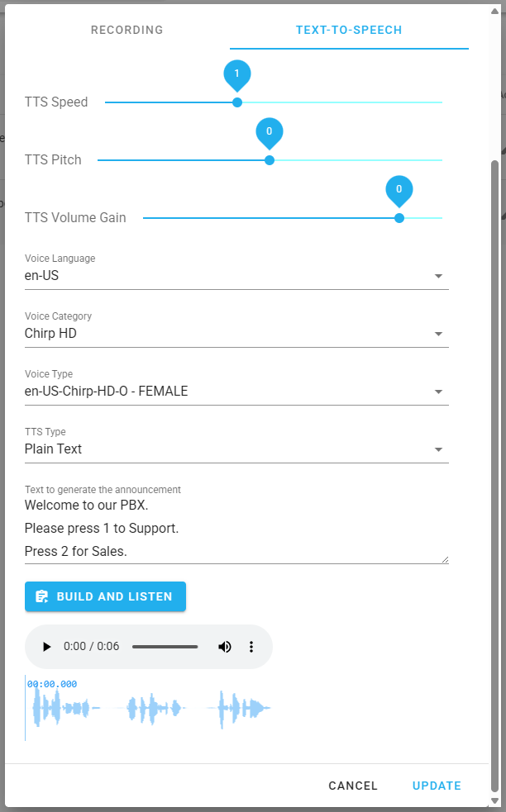Open the Voice Language dropdown
This screenshot has height=812, width=506.
[236, 276]
